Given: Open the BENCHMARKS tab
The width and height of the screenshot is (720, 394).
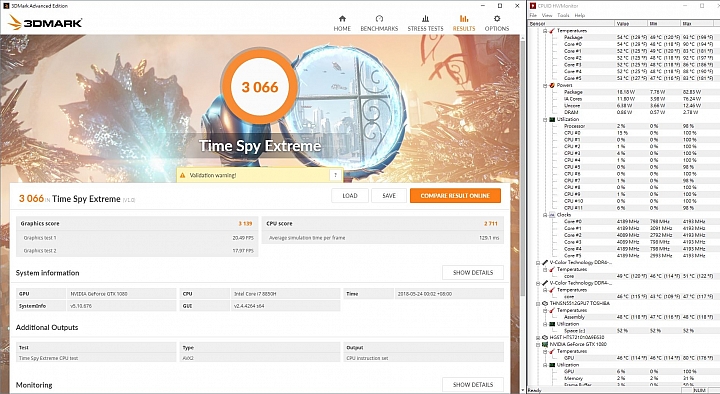Looking at the screenshot, I should (x=379, y=23).
